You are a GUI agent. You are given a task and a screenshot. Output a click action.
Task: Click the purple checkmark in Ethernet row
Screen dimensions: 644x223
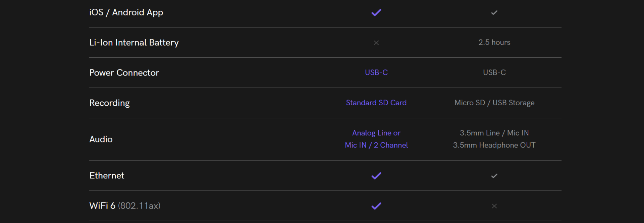[x=376, y=176]
